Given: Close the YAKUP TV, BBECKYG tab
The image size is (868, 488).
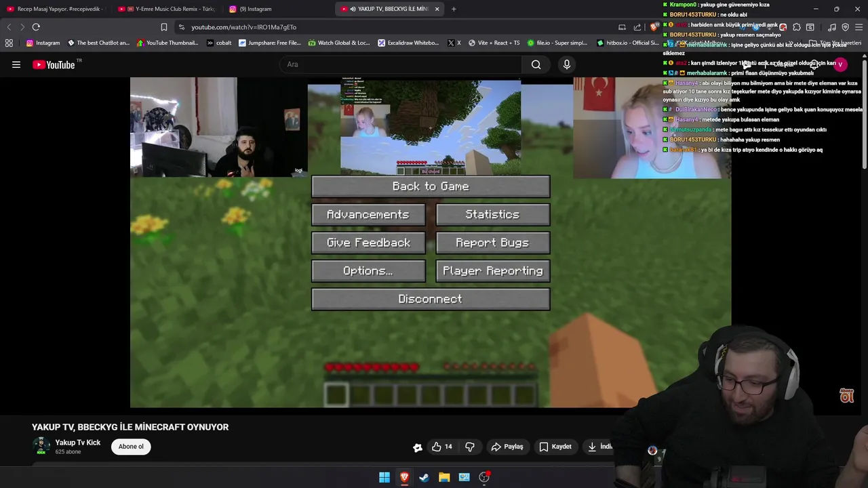Looking at the screenshot, I should (x=437, y=9).
